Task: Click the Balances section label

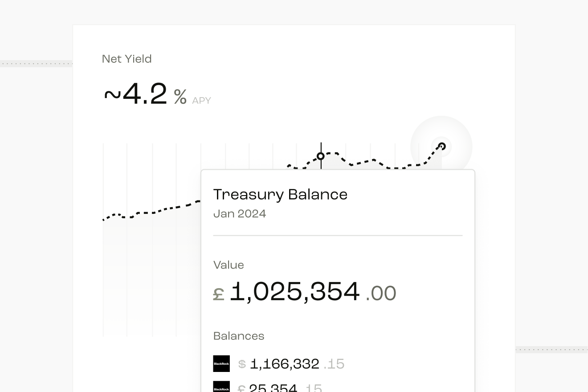Action: point(239,336)
